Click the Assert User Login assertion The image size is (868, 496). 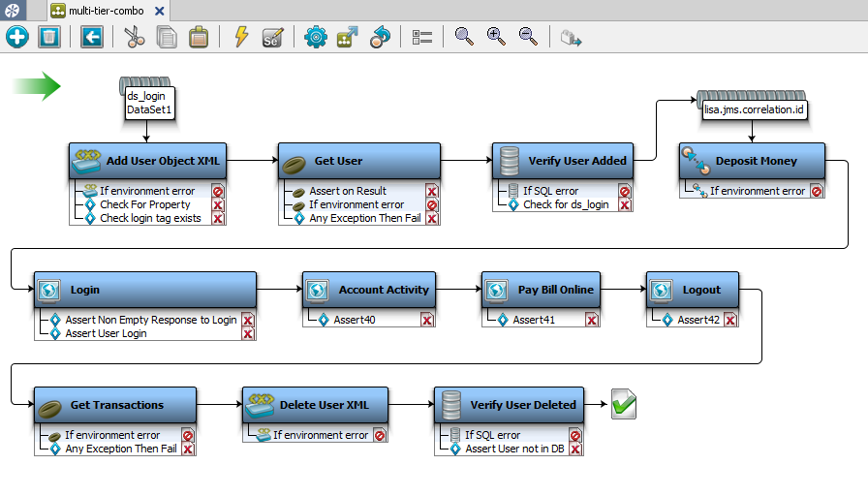coord(106,333)
